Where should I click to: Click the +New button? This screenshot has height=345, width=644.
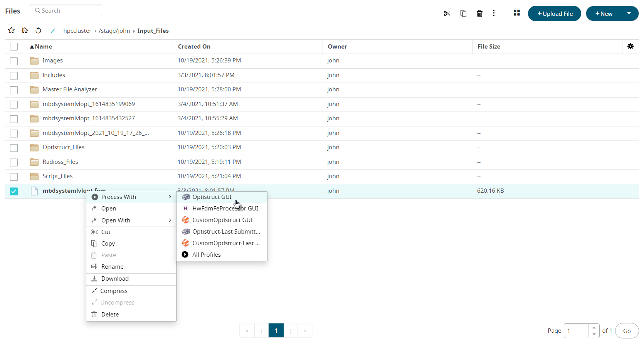pos(604,13)
